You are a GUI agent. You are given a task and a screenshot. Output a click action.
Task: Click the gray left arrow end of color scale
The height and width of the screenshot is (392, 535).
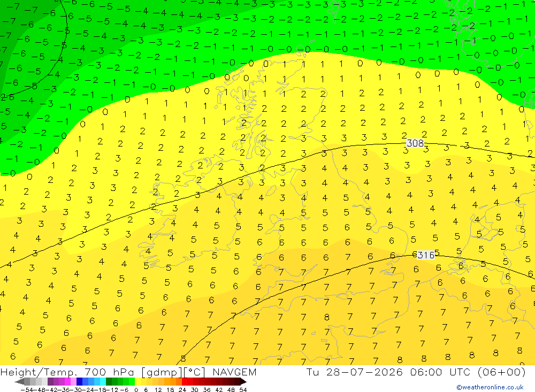click(x=19, y=382)
